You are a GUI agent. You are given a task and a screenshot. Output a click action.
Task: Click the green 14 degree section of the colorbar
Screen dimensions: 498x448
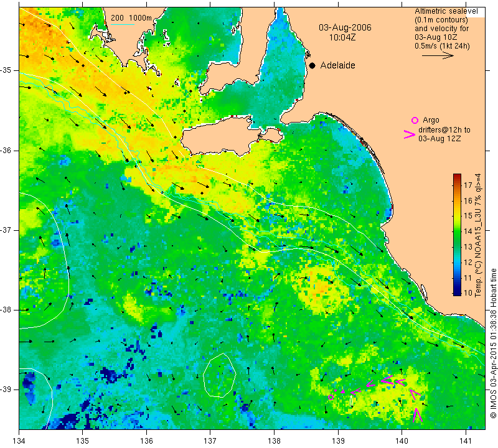[x=457, y=231]
